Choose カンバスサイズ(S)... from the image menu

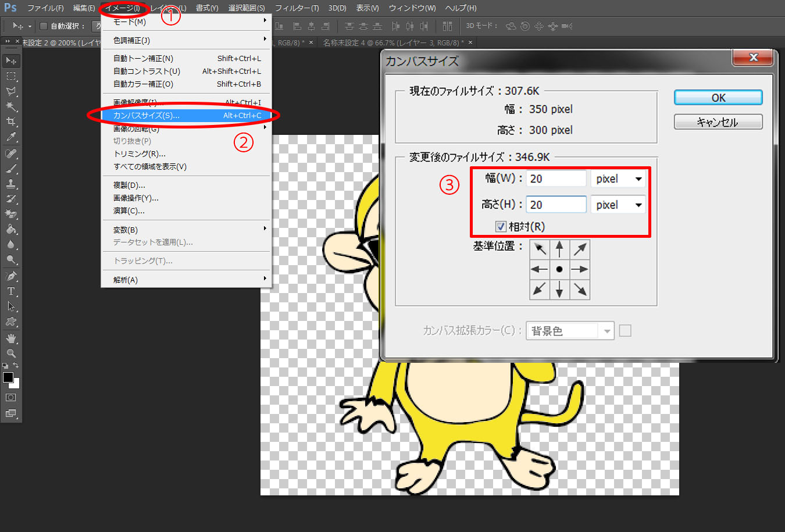point(186,115)
